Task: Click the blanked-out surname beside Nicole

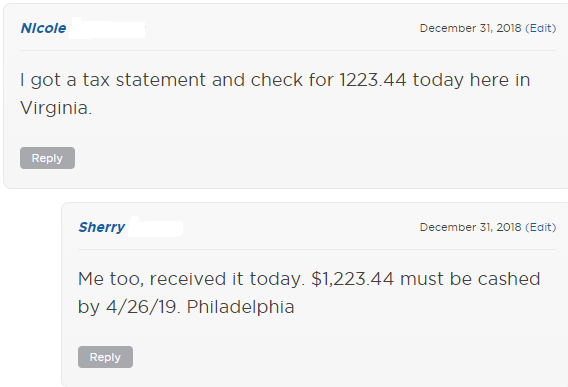Action: pyautogui.click(x=108, y=28)
